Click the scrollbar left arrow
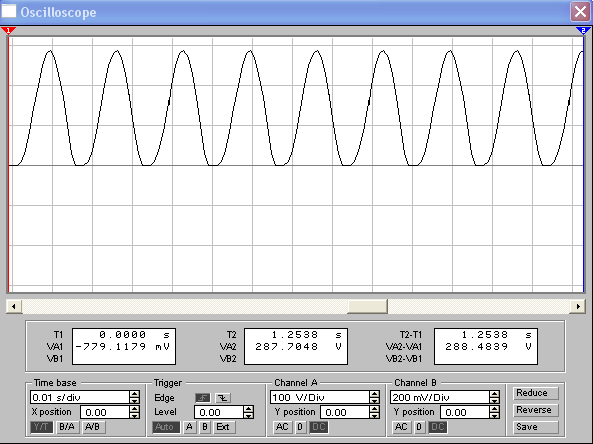 point(14,306)
